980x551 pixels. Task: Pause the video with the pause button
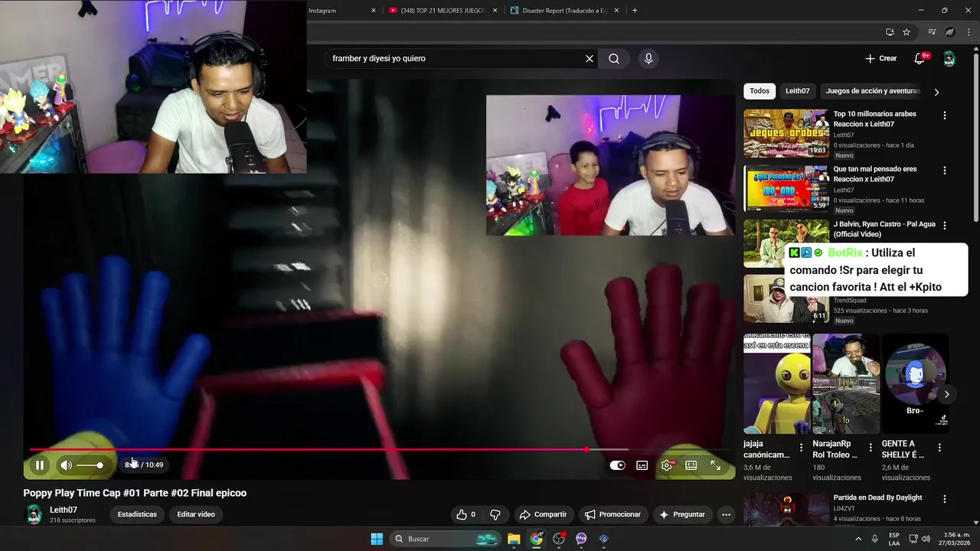click(40, 465)
